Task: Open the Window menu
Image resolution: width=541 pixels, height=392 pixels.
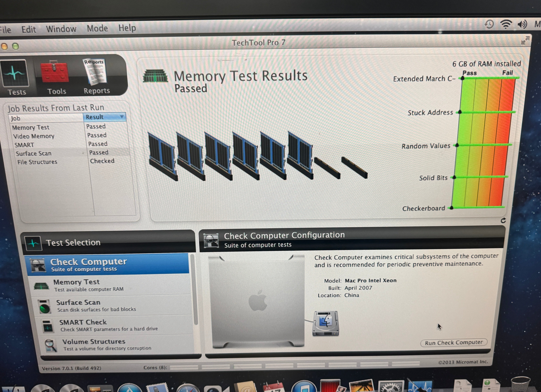Action: [x=61, y=29]
